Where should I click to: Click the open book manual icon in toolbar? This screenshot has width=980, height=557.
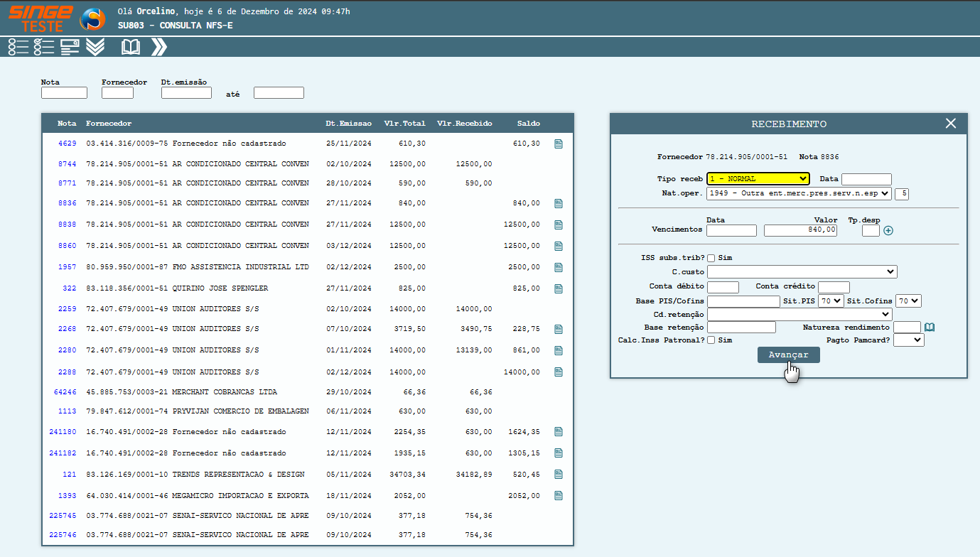[x=130, y=47]
